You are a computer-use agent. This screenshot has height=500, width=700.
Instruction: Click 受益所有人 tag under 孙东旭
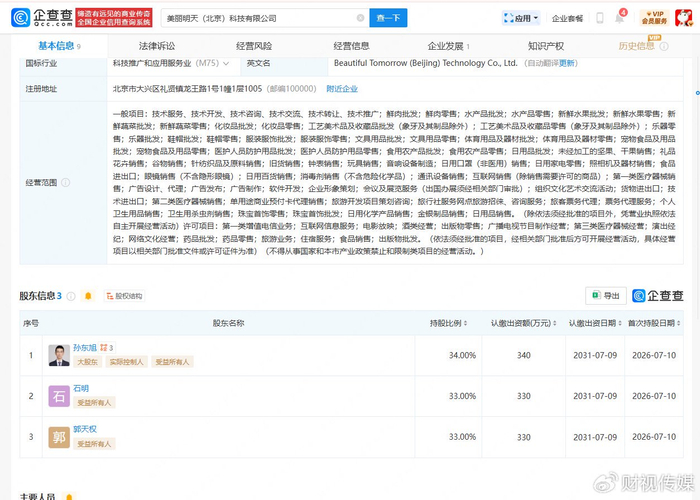pos(172,362)
